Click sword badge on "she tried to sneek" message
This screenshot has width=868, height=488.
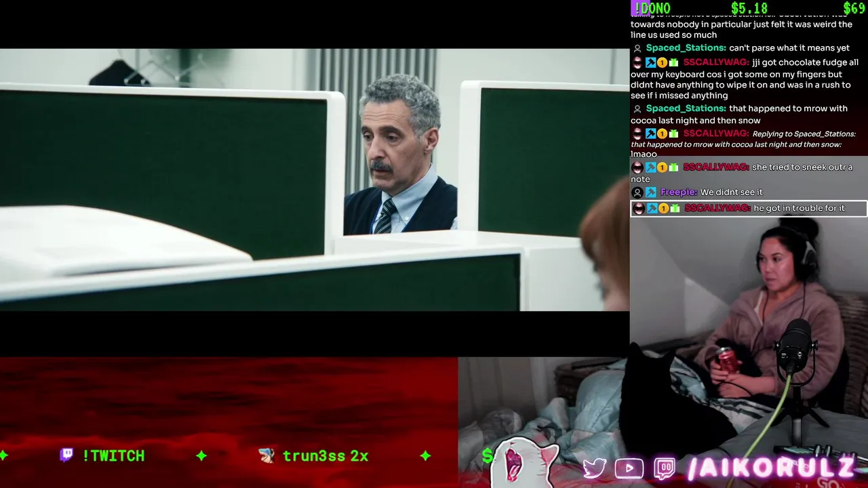click(650, 167)
